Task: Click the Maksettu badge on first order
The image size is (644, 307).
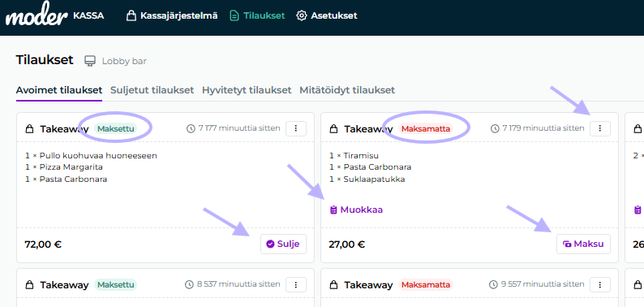Action: [x=115, y=129]
